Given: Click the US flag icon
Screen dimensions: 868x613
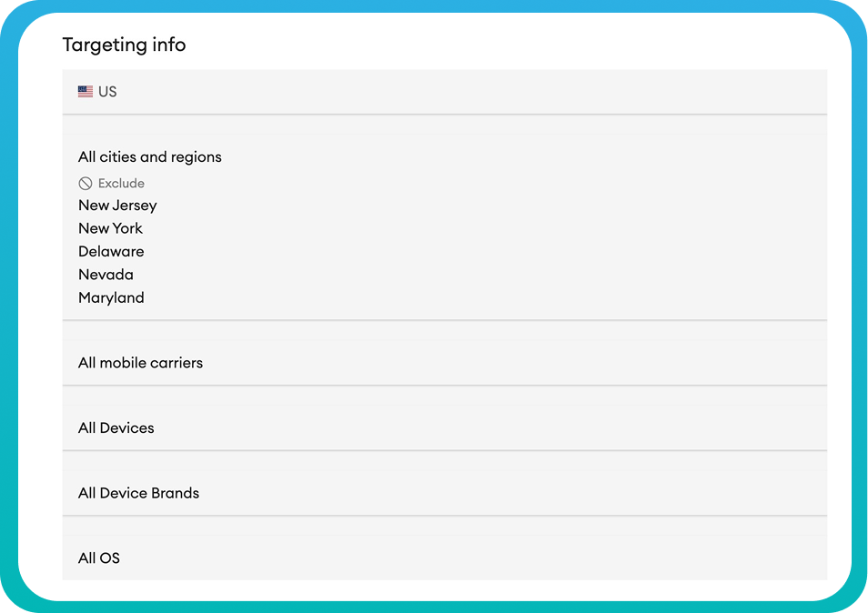Looking at the screenshot, I should (x=86, y=90).
